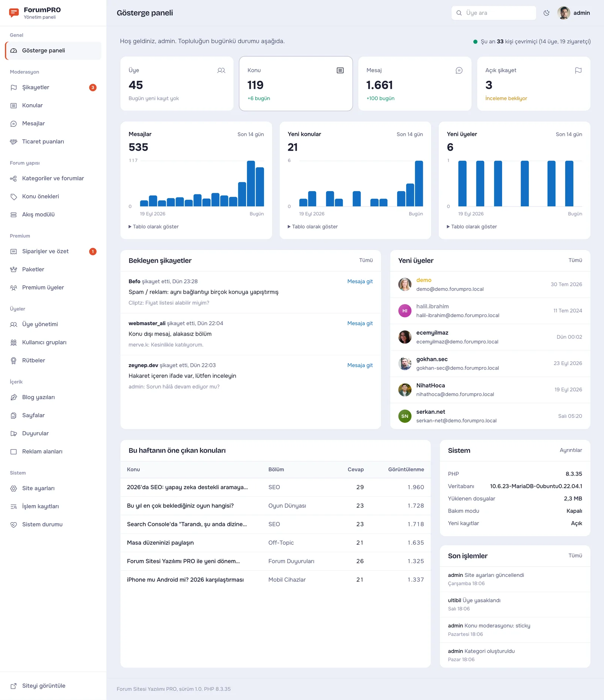Open Üye yönetimi menu item
Screen dimensions: 604x700
pos(53,324)
